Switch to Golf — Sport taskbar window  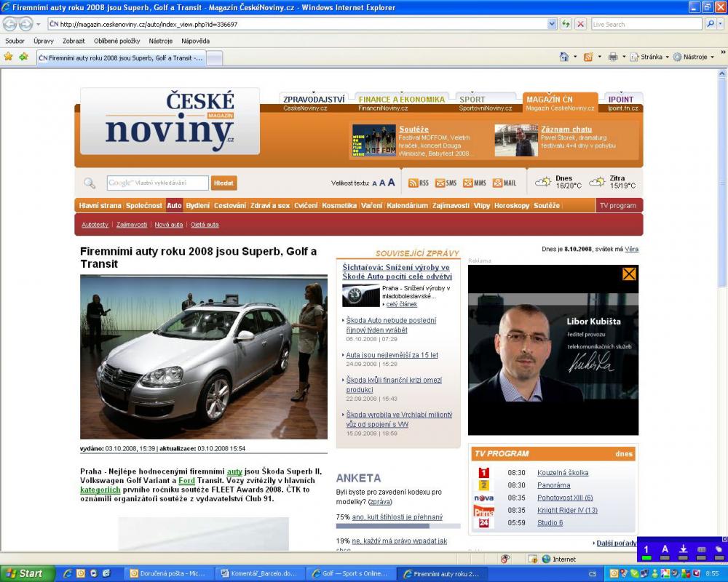(352, 574)
